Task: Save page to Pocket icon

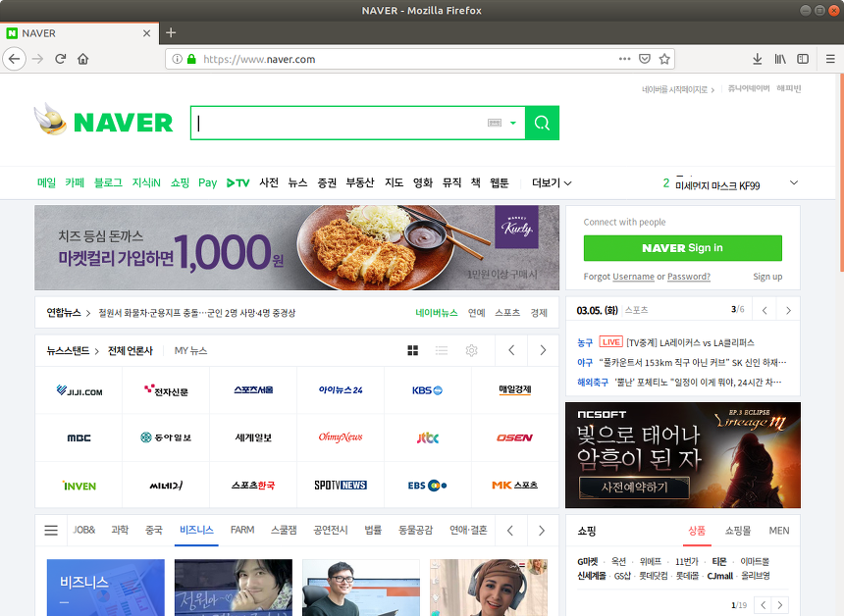Action: tap(645, 59)
